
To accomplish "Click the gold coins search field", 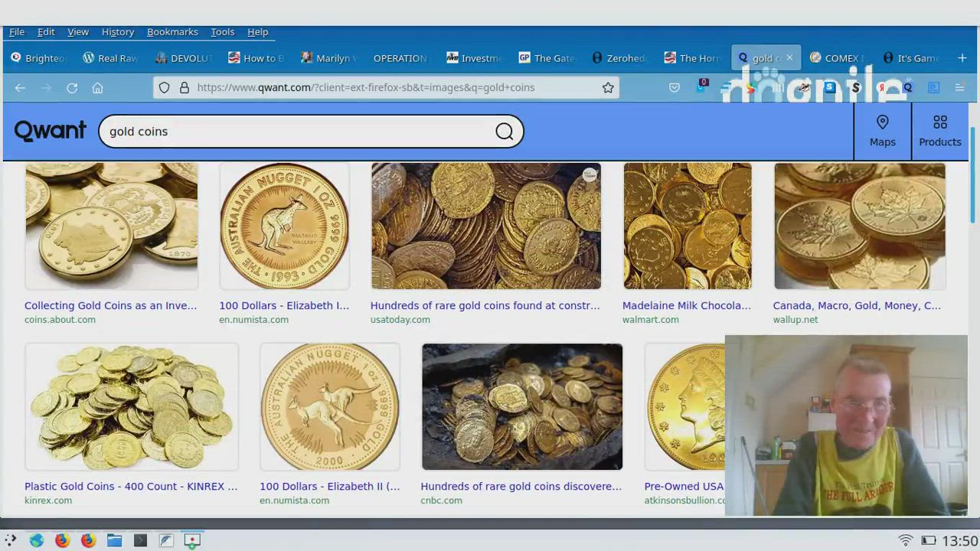I will [x=299, y=132].
